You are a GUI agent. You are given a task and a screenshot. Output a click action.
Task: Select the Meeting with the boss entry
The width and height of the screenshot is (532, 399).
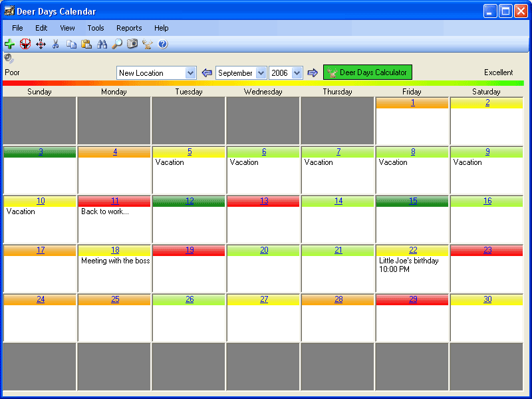coord(115,261)
